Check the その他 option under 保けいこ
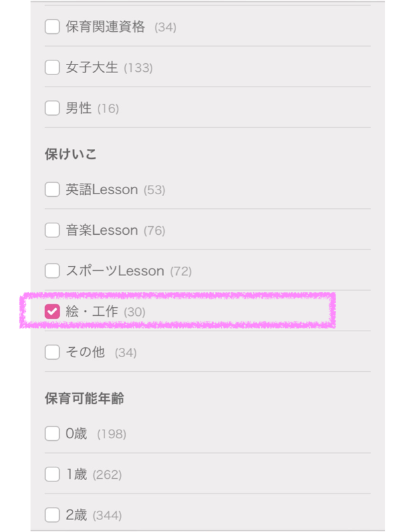The height and width of the screenshot is (532, 411). pyautogui.click(x=52, y=352)
